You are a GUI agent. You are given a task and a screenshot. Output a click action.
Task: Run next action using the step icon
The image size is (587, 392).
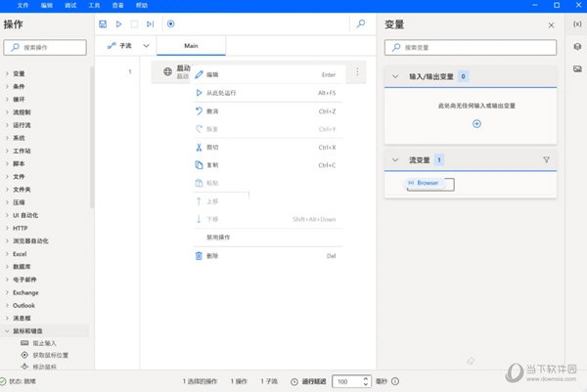point(150,23)
